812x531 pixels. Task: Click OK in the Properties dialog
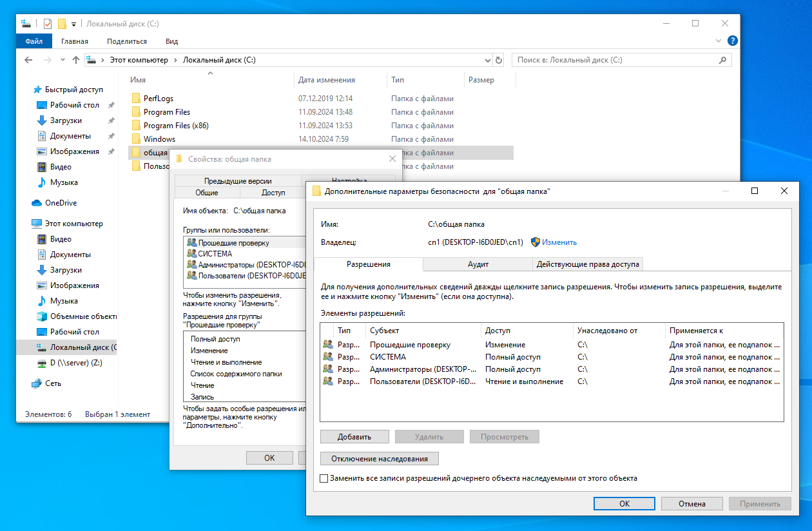pyautogui.click(x=269, y=458)
